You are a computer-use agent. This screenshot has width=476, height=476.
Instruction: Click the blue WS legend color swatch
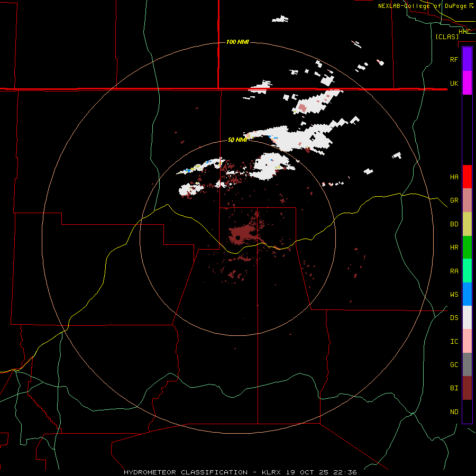[467, 294]
